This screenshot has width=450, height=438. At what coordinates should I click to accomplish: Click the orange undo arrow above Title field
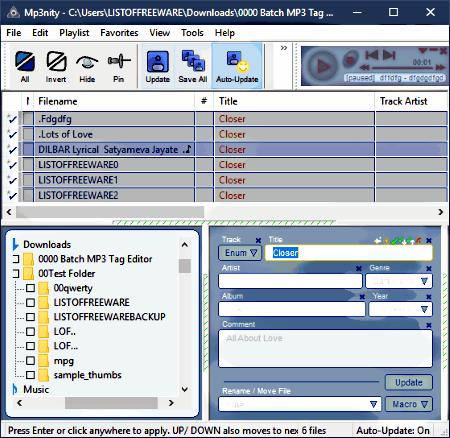[x=418, y=240]
